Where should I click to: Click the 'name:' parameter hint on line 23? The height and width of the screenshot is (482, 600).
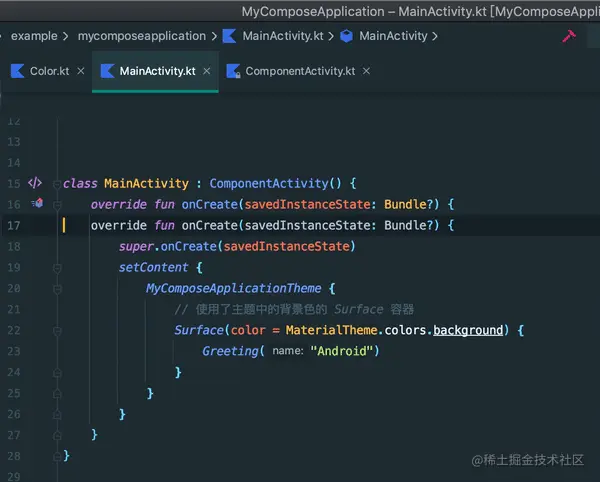pos(288,351)
